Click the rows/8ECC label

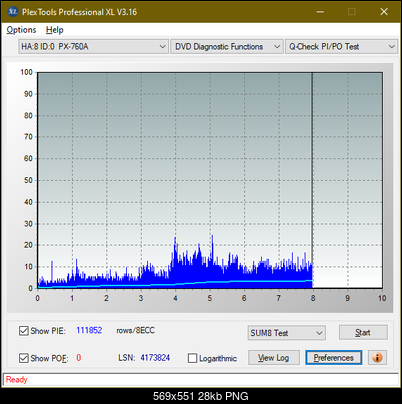(x=135, y=330)
